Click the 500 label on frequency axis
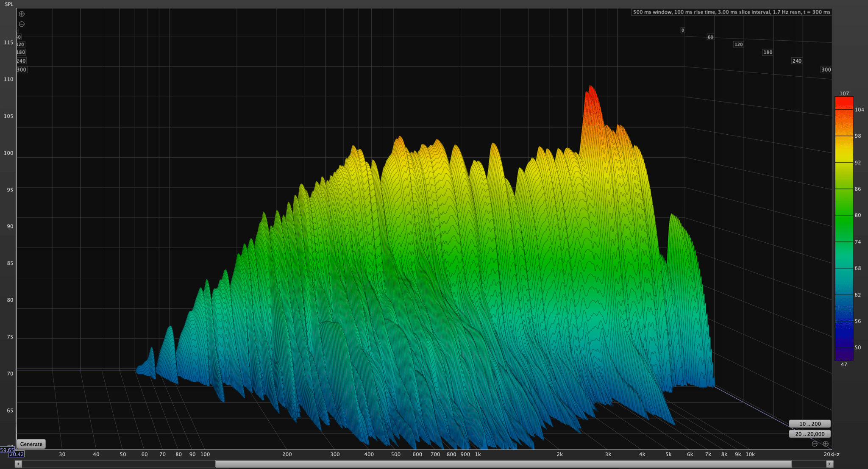 (395, 454)
